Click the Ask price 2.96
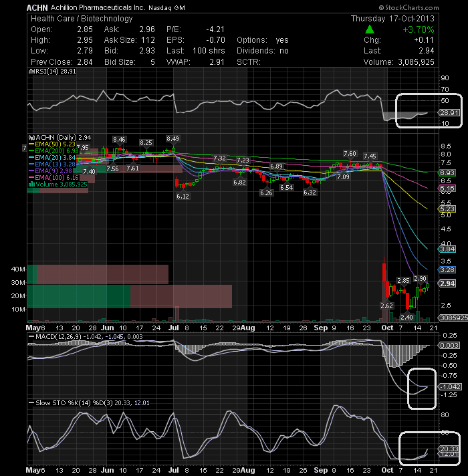The width and height of the screenshot is (468, 476). (x=147, y=29)
